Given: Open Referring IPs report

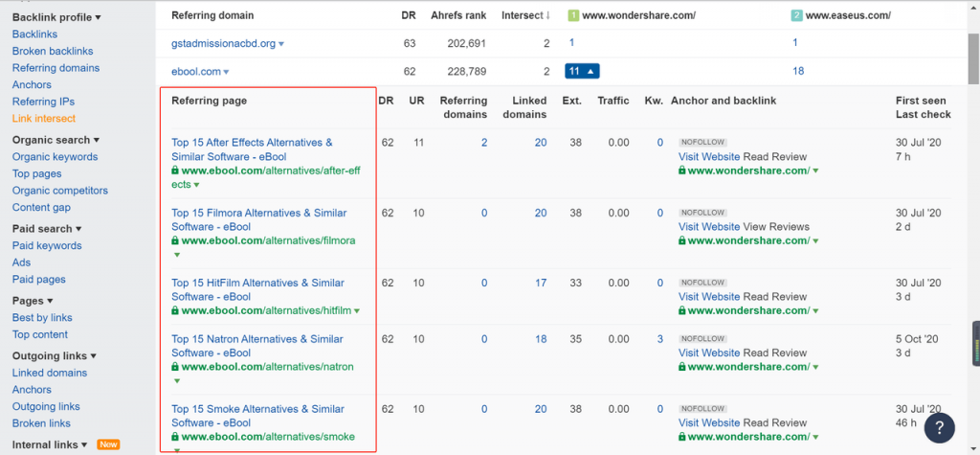Looking at the screenshot, I should point(43,102).
